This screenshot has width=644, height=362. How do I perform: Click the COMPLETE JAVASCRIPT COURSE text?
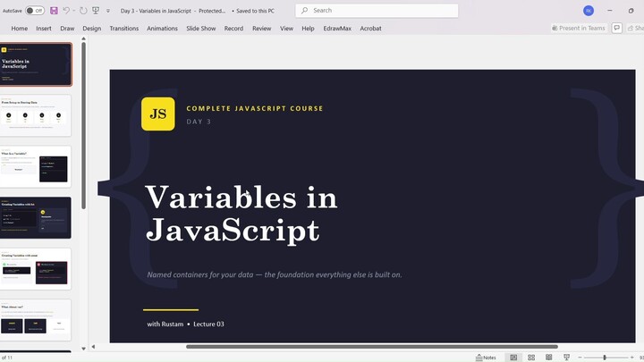click(x=255, y=108)
